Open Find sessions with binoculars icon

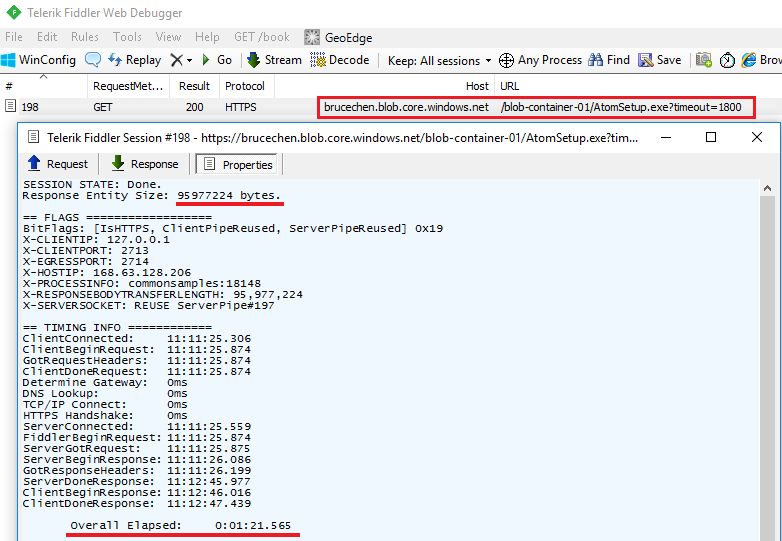(x=608, y=60)
